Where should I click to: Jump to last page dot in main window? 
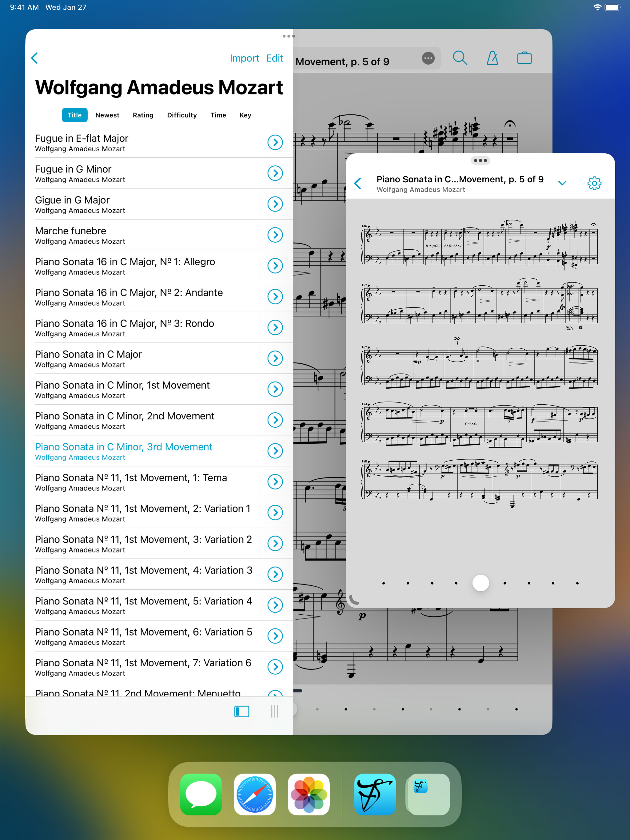[x=516, y=709]
